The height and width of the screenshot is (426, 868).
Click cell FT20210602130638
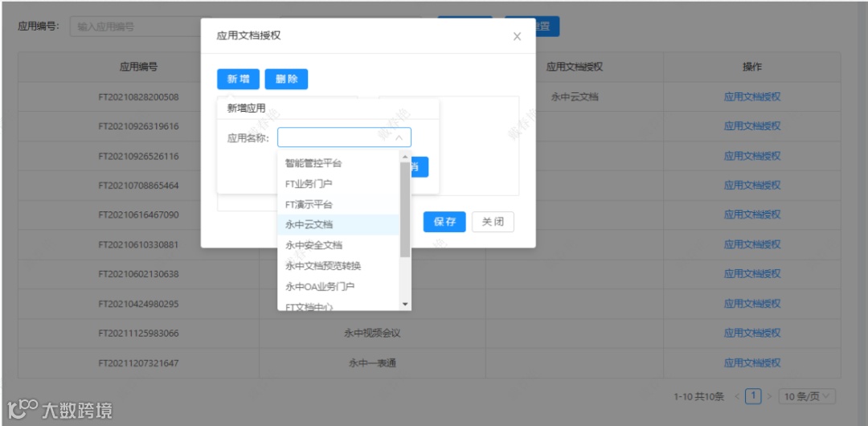click(138, 273)
